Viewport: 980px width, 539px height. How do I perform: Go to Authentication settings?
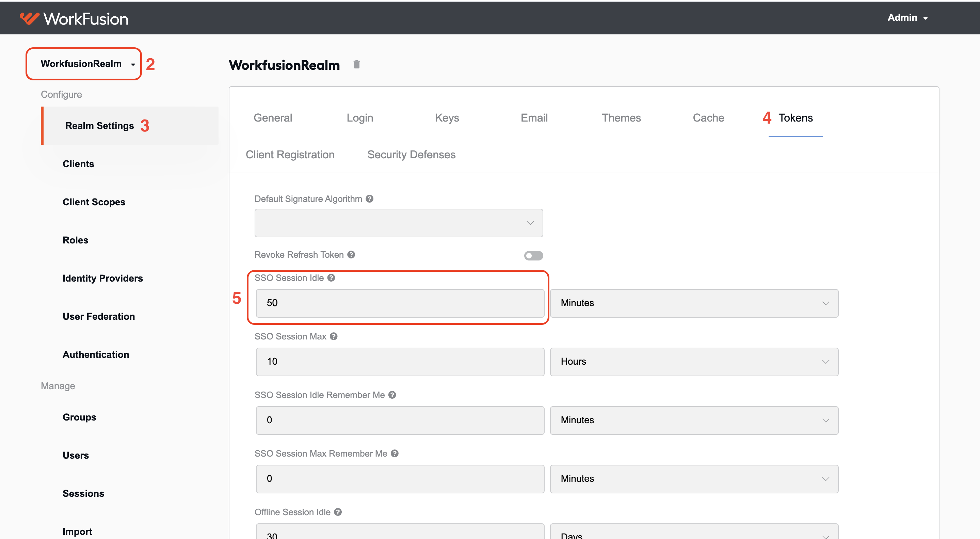[96, 354]
